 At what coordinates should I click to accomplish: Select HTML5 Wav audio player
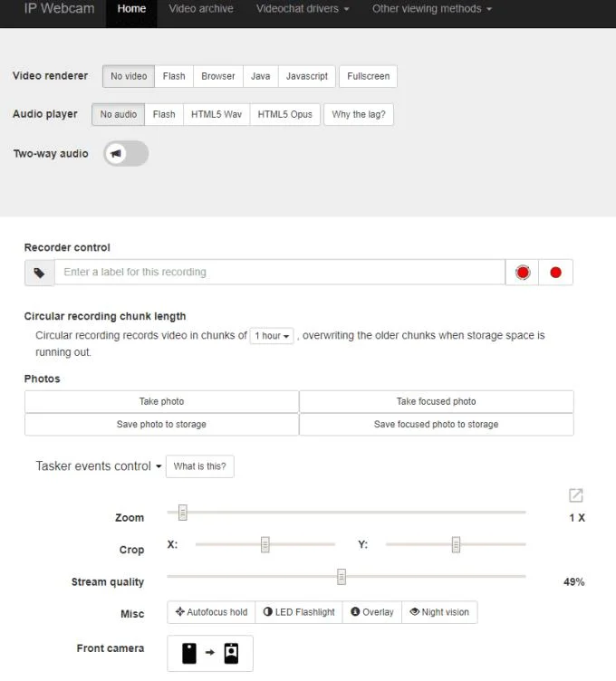click(217, 114)
